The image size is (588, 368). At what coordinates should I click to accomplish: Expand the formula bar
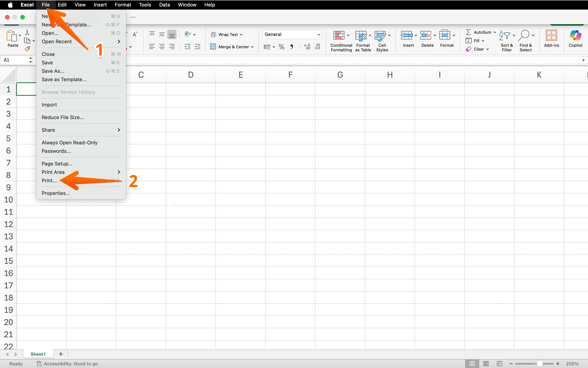click(x=583, y=60)
